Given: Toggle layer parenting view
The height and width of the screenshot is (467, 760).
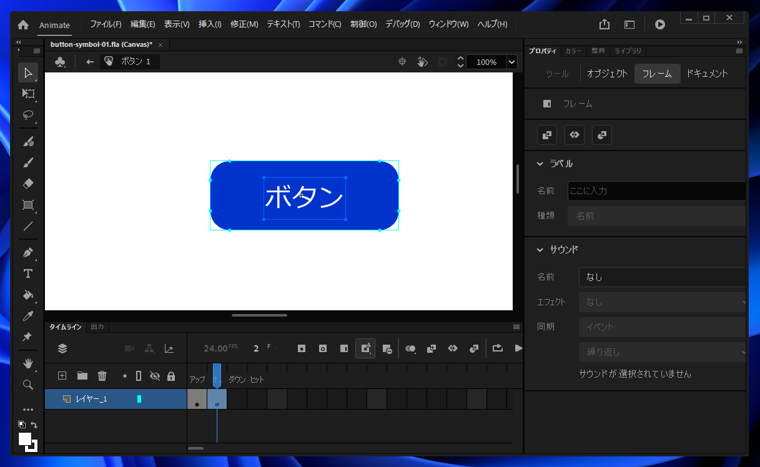Looking at the screenshot, I should pos(149,349).
